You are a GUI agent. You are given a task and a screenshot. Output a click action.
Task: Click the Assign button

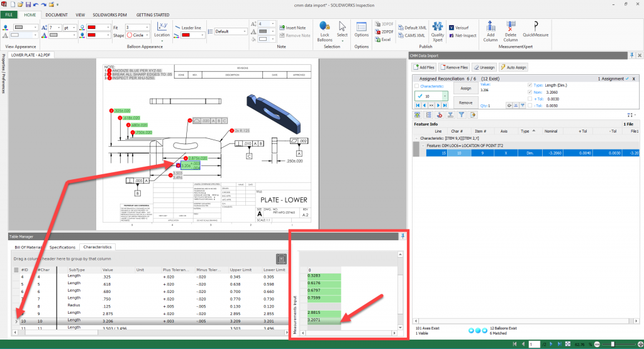[x=466, y=88]
